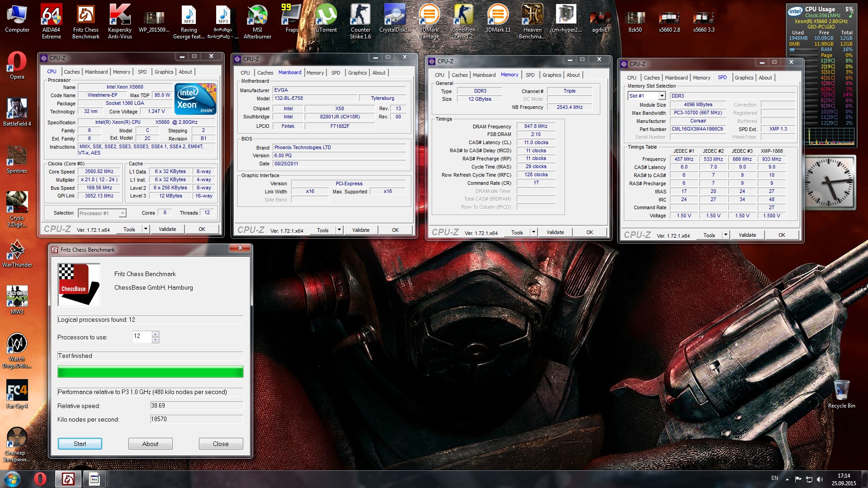868x488 pixels.
Task: Click Validate in the Memory CPU-Z window
Action: click(x=555, y=232)
